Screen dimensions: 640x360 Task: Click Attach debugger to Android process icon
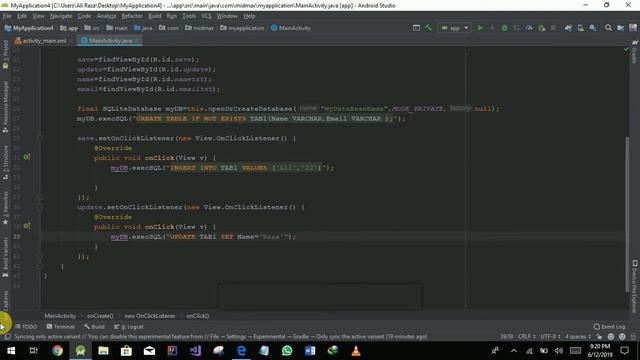tap(542, 28)
